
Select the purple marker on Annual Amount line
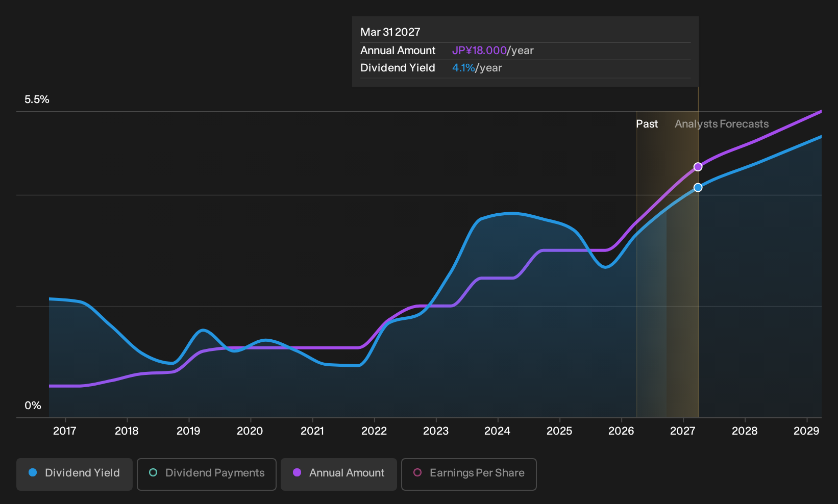(698, 167)
